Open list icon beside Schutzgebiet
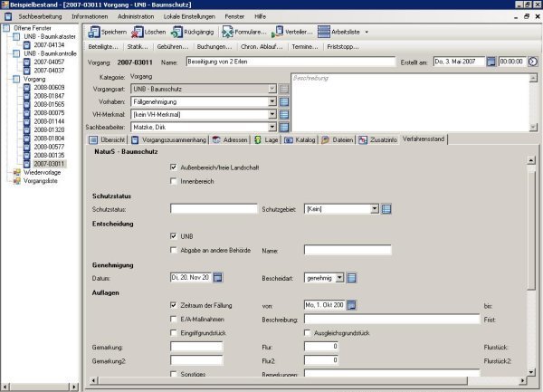 click(x=386, y=209)
